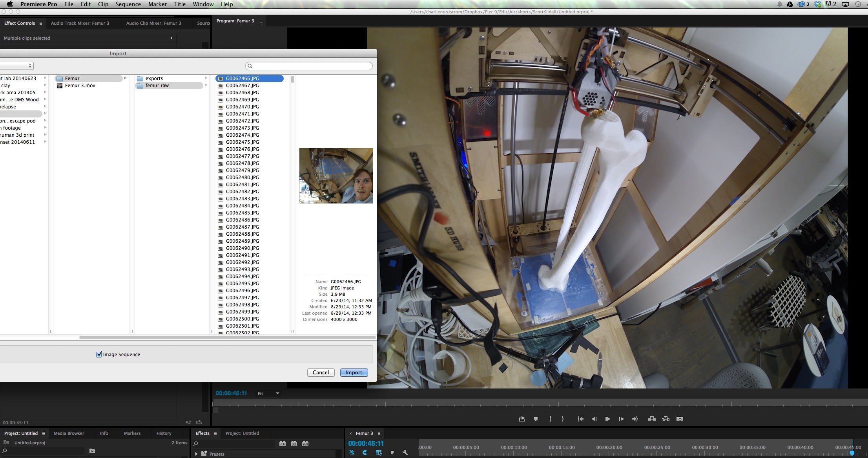Click the Extract edit icon in transport controls
868x458 pixels.
coord(665,418)
